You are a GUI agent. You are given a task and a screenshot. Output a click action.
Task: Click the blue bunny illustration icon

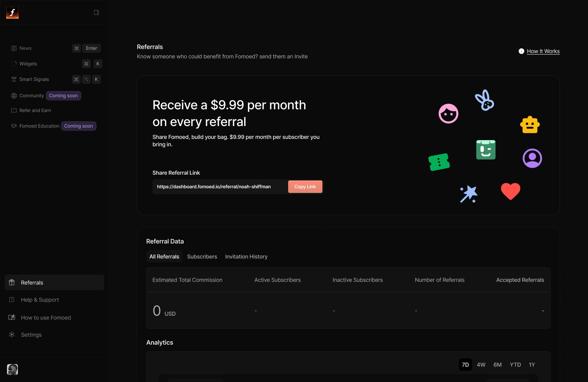(x=485, y=100)
